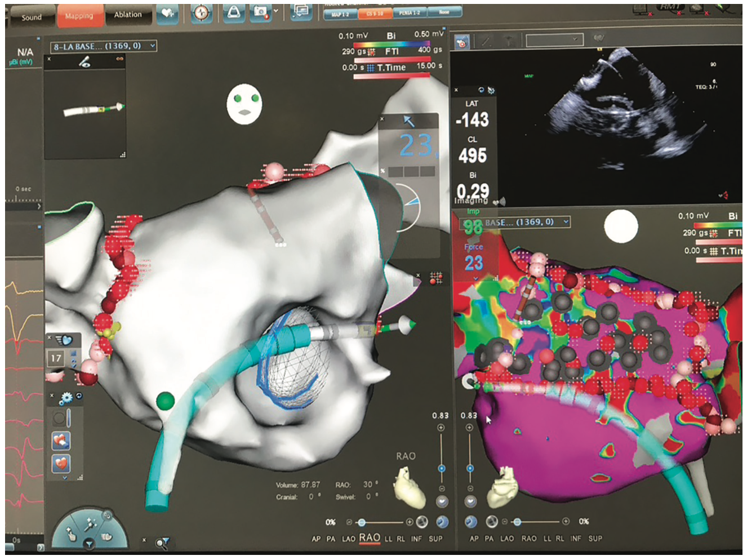Expand the camera icon dropdown arrow
The width and height of the screenshot is (747, 560).
(x=275, y=11)
